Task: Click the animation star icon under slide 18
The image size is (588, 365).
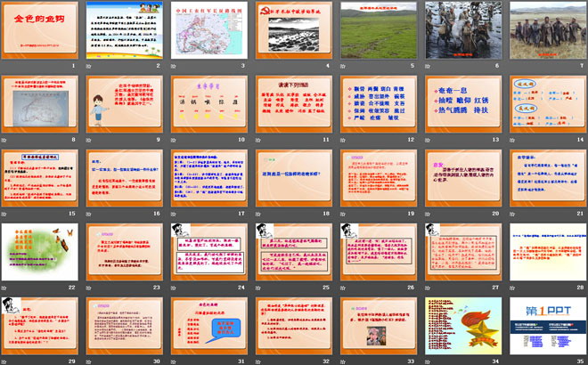Action: point(258,214)
